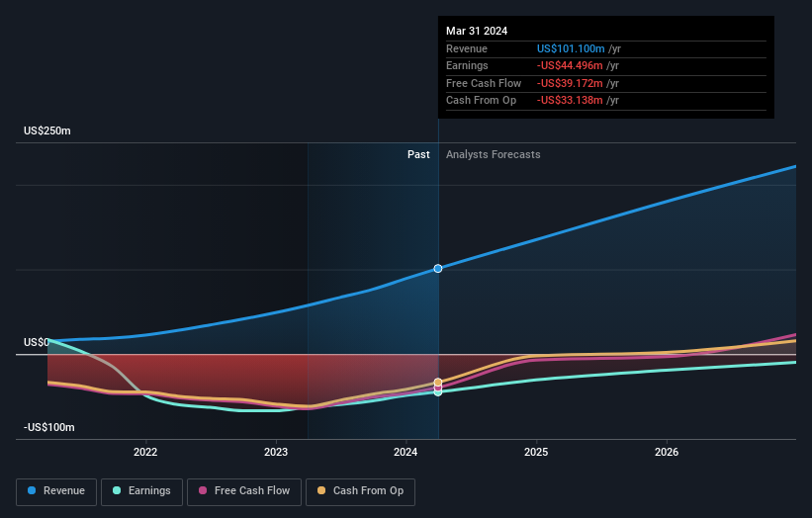Select the orange Cash From Op data point
This screenshot has width=812, height=518.
point(438,383)
